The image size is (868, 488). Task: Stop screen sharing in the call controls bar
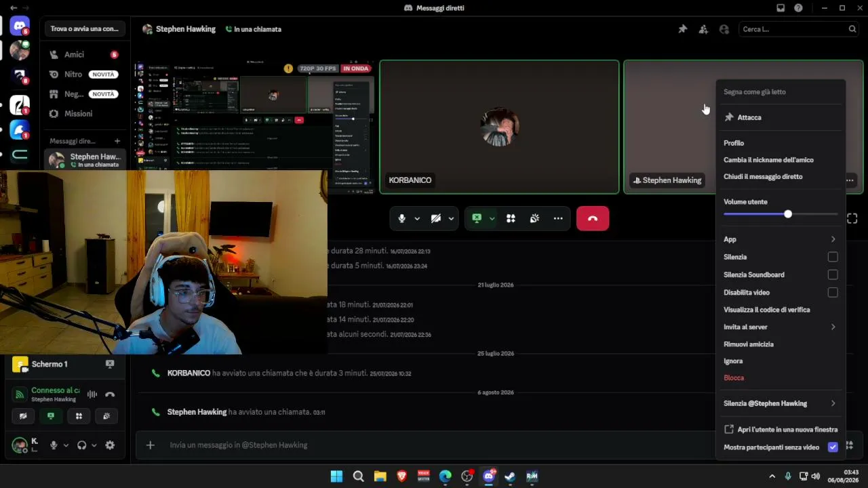click(x=477, y=218)
